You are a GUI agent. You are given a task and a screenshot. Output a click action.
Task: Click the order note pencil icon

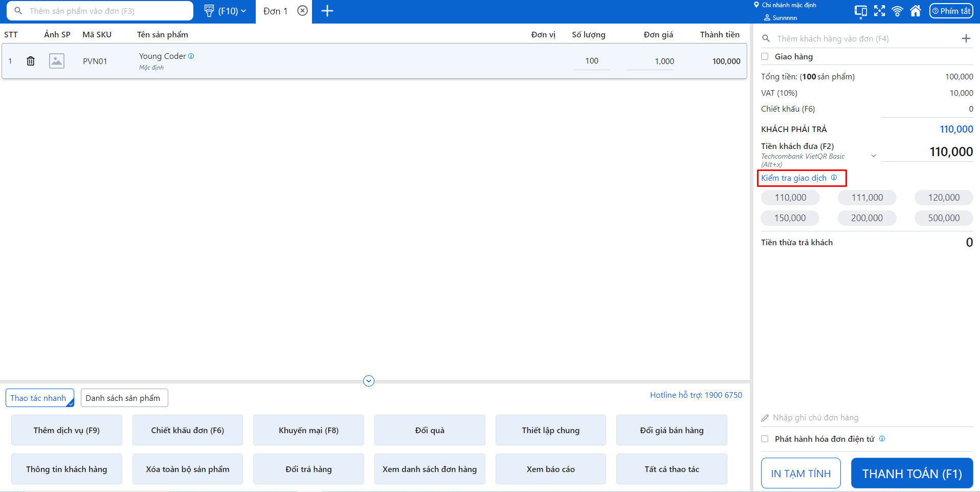tap(765, 418)
